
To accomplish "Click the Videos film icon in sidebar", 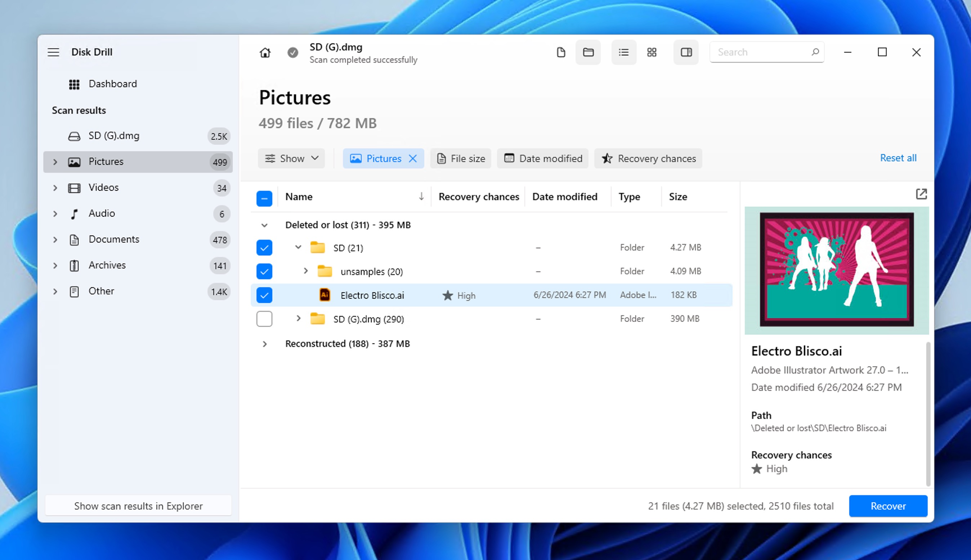I will click(x=74, y=188).
